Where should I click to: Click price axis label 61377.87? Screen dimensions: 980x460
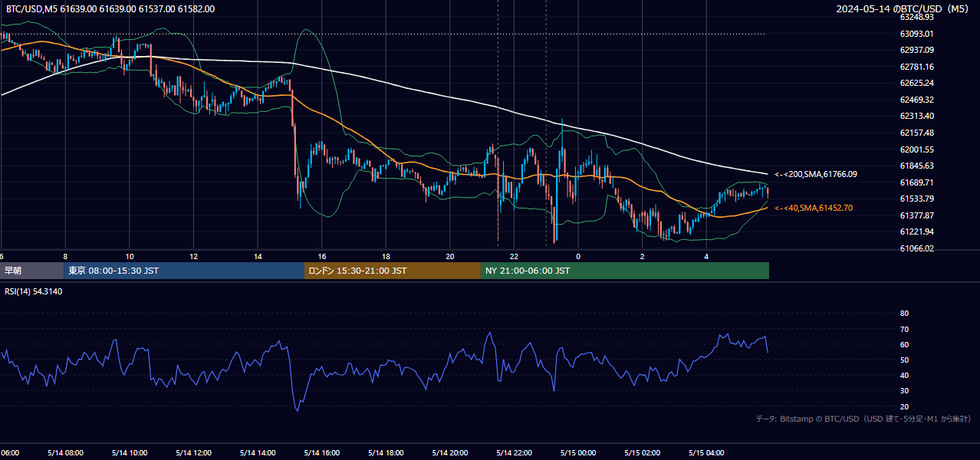coord(917,215)
